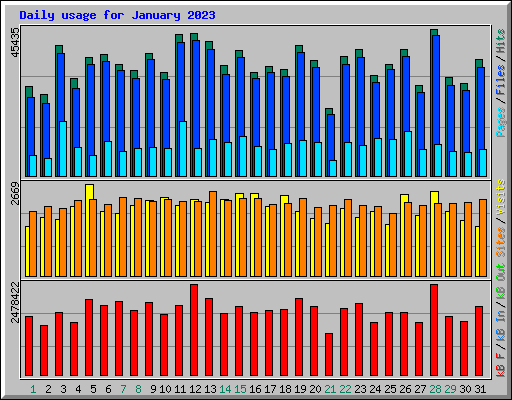Click day label 4 on the x-axis
Screen dimensions: 512x400
pyautogui.click(x=78, y=389)
